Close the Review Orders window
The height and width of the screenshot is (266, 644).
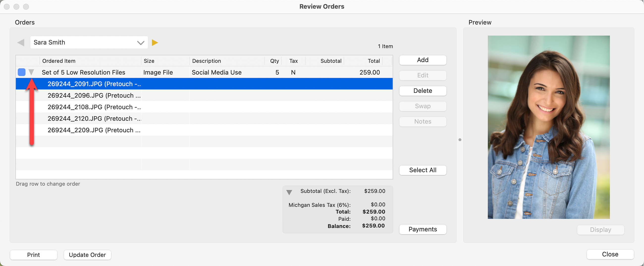pos(610,254)
